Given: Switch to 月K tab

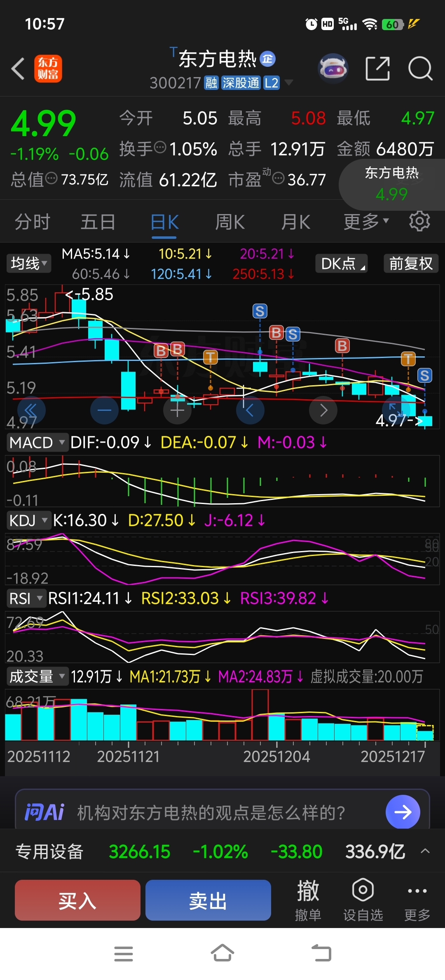Looking at the screenshot, I should tap(296, 222).
